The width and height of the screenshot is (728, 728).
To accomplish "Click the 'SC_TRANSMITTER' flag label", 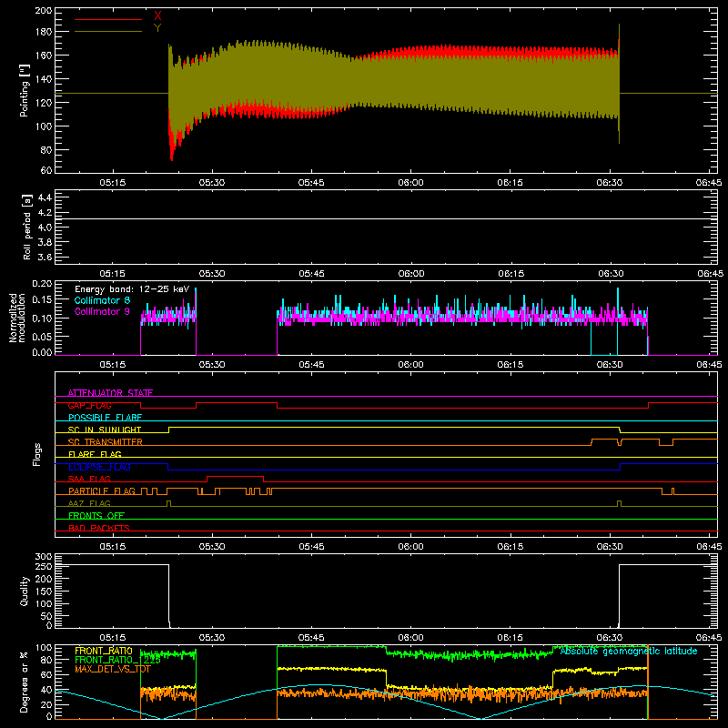I will coord(105,442).
